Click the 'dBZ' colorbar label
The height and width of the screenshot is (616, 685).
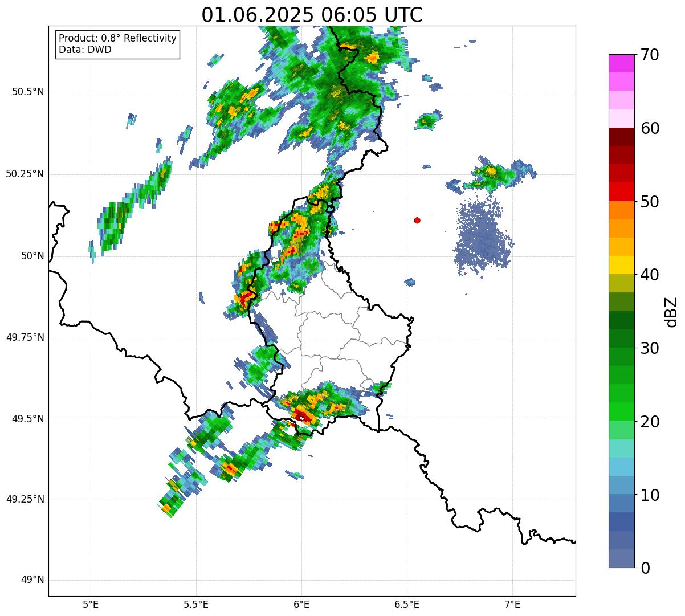coord(671,312)
